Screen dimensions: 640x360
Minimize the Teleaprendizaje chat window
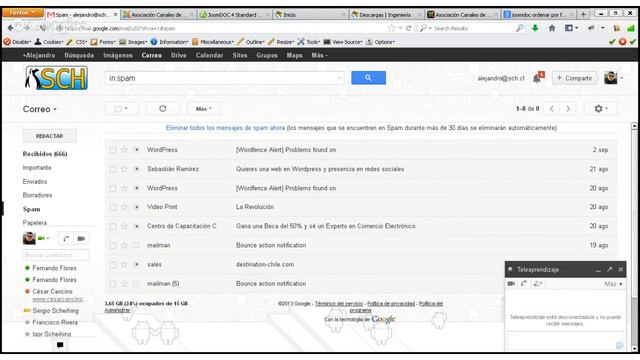[x=598, y=270]
